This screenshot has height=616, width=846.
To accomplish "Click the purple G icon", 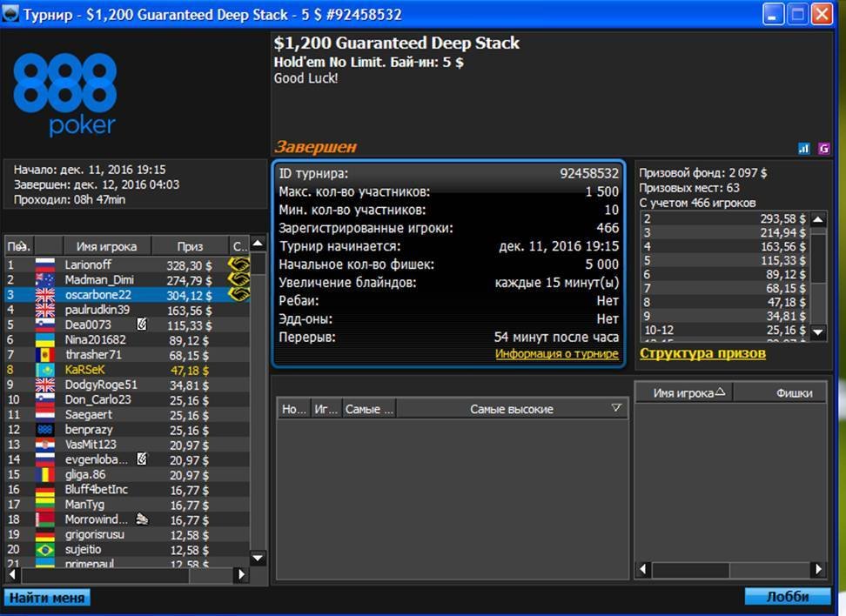I will [x=823, y=149].
